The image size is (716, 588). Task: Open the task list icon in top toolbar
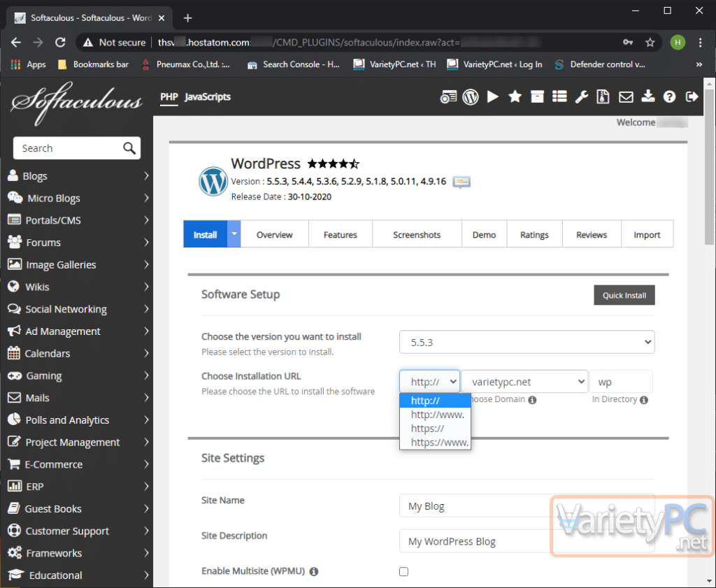pyautogui.click(x=559, y=96)
